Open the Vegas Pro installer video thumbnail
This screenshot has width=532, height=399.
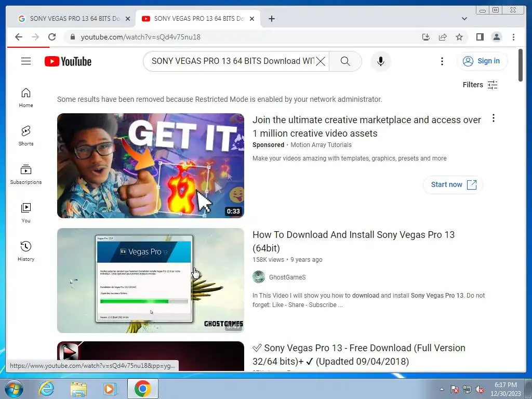150,280
